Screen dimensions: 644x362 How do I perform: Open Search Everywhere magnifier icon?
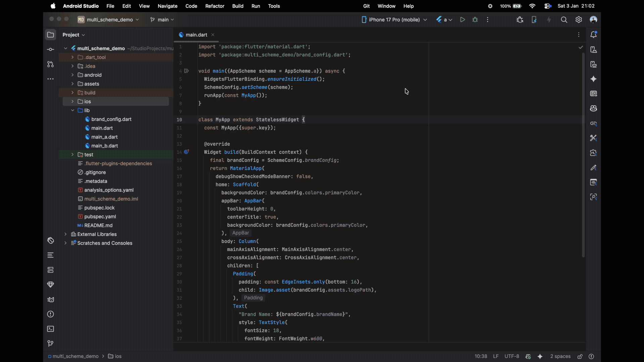pyautogui.click(x=564, y=20)
